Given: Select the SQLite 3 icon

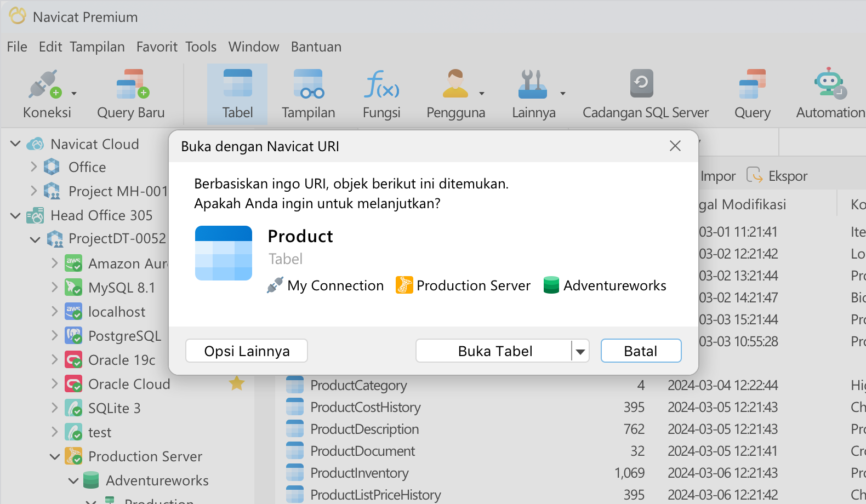Looking at the screenshot, I should pyautogui.click(x=73, y=408).
